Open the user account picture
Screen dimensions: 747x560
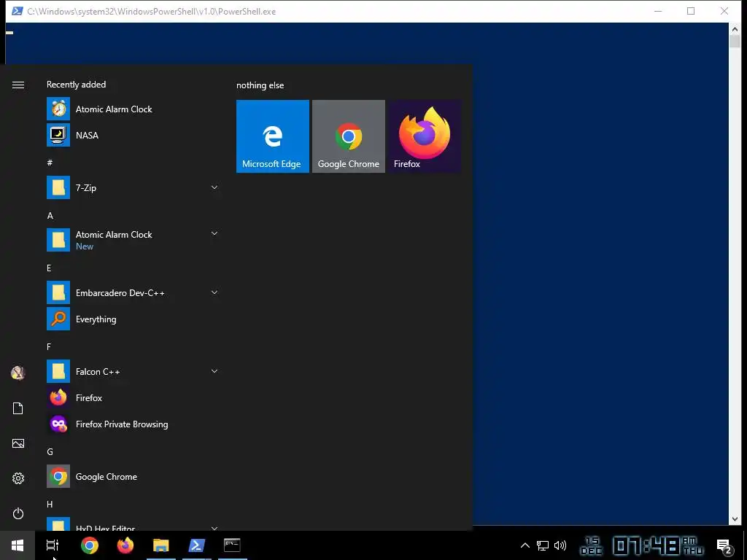pyautogui.click(x=18, y=373)
